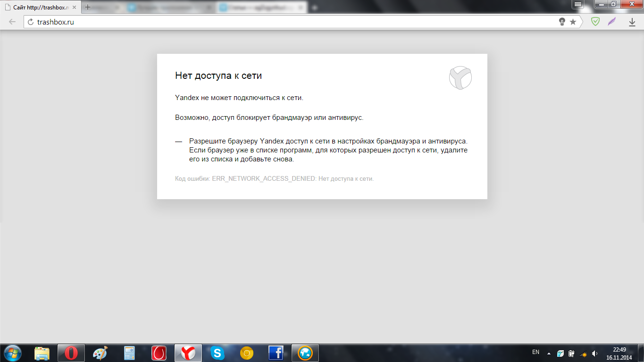Show hidden tray icons arrow
The height and width of the screenshot is (362, 644).
549,354
